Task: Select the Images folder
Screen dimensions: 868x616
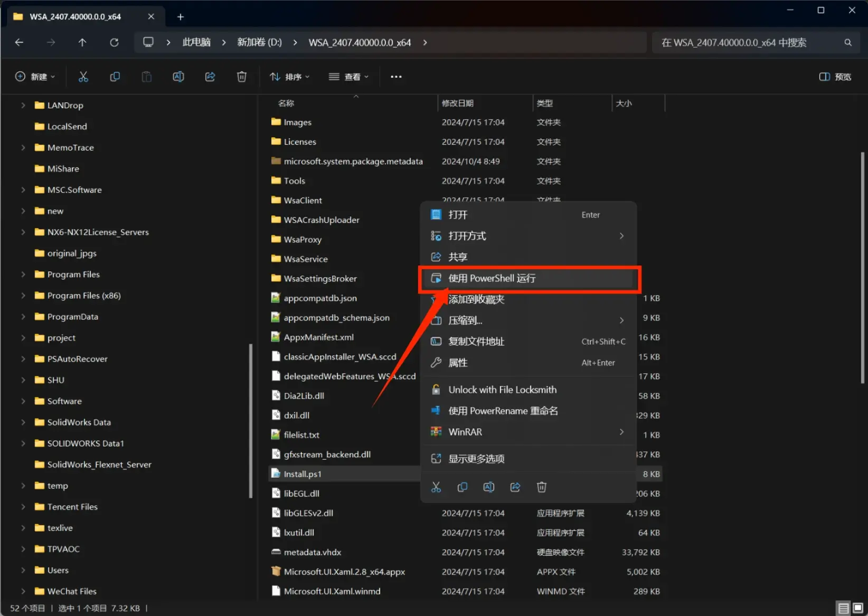Action: click(x=297, y=122)
